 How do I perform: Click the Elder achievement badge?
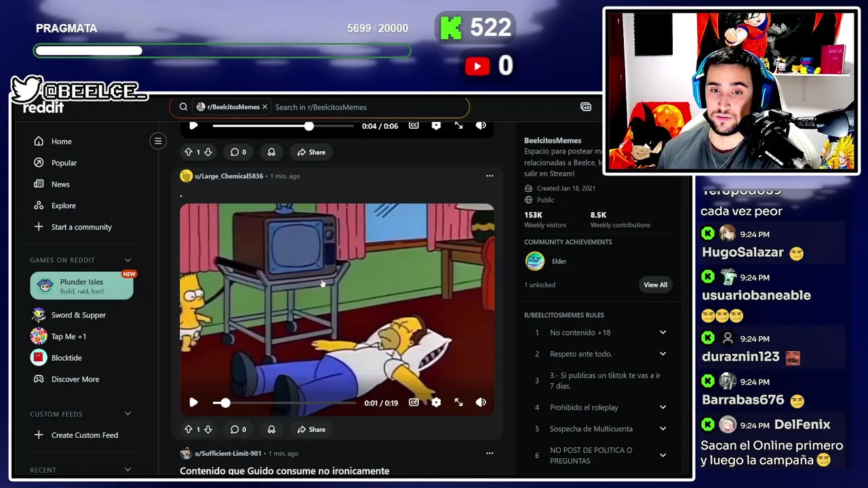pos(535,261)
